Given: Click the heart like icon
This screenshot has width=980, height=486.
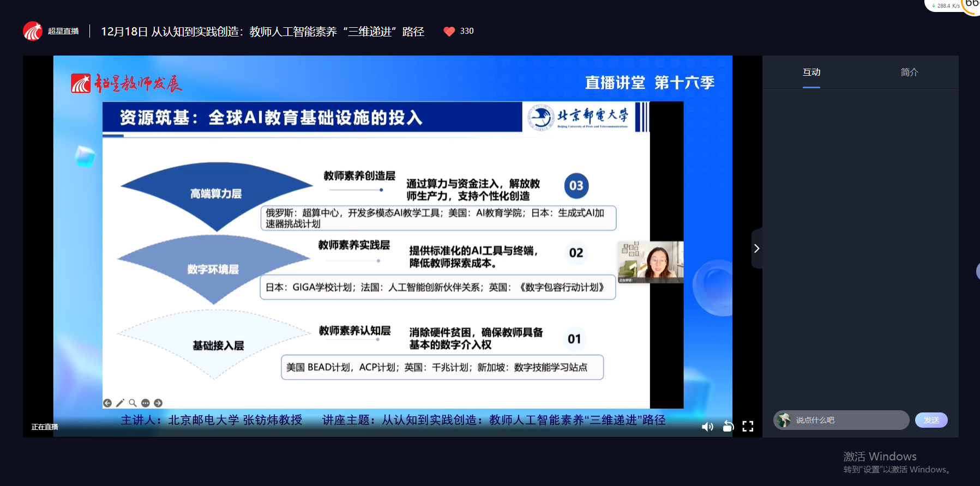Looking at the screenshot, I should coord(449,32).
